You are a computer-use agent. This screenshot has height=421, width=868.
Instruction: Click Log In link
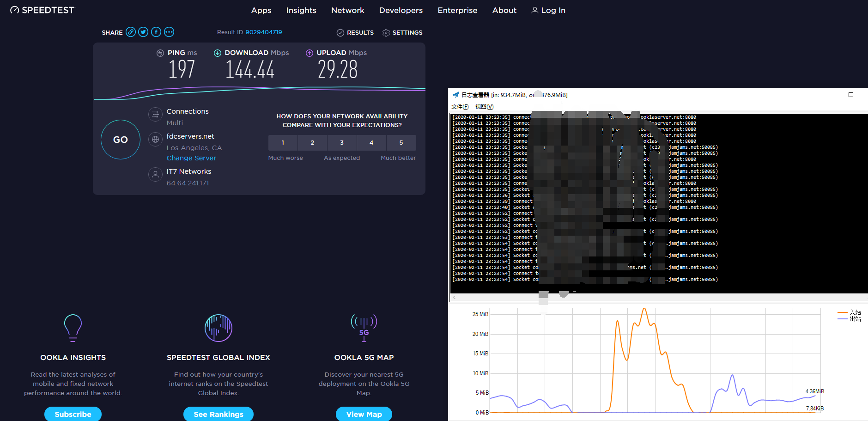(x=553, y=10)
